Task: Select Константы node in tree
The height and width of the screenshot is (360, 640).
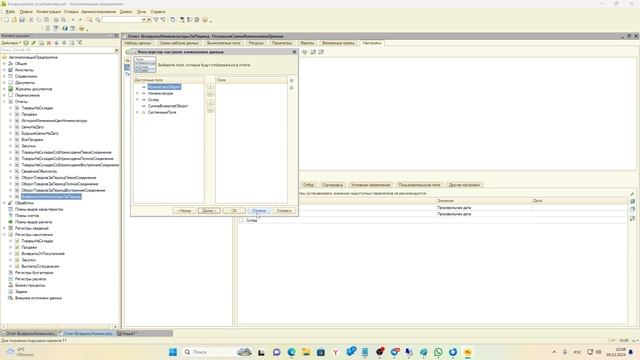Action: (24, 70)
